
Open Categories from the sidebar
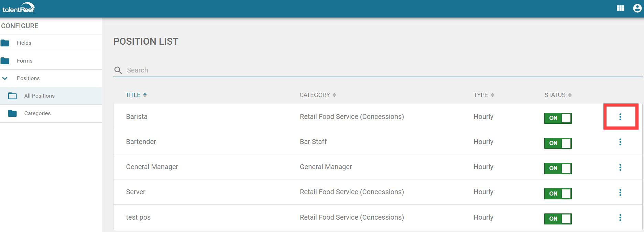click(37, 113)
